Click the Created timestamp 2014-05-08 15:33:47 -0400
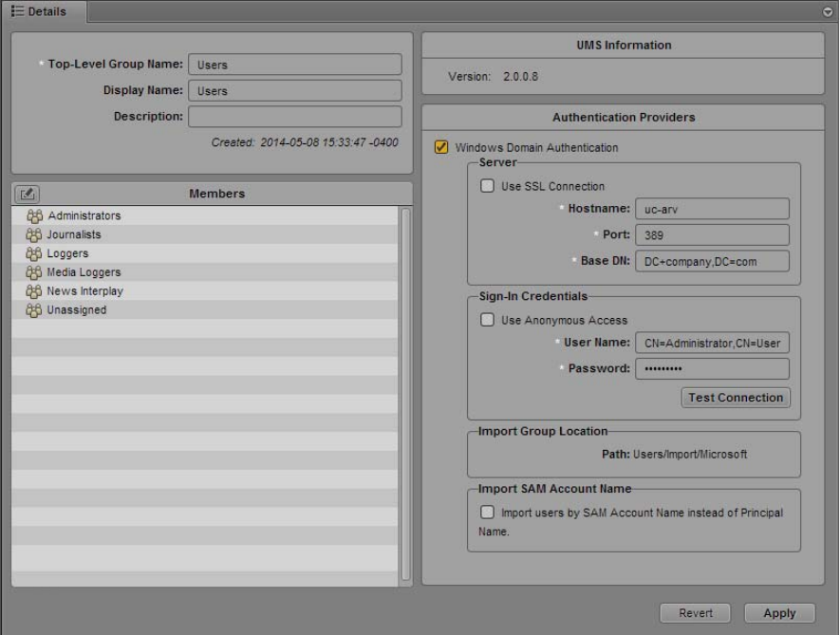Image resolution: width=840 pixels, height=635 pixels. click(329, 142)
